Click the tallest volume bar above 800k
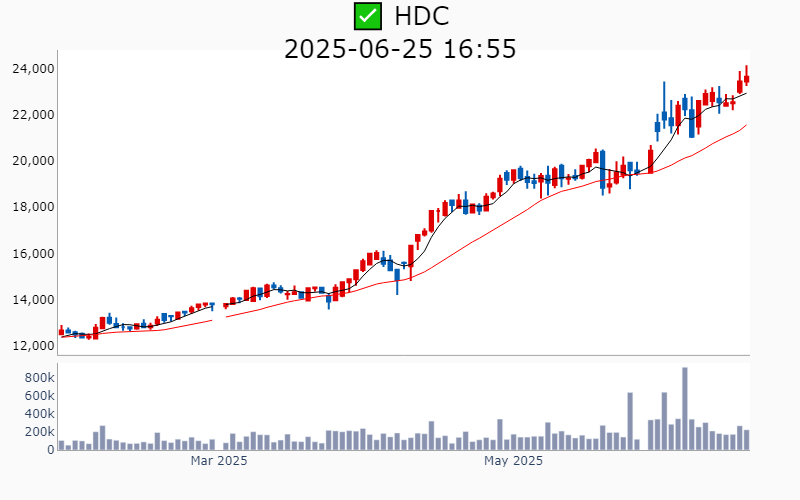 [685, 409]
